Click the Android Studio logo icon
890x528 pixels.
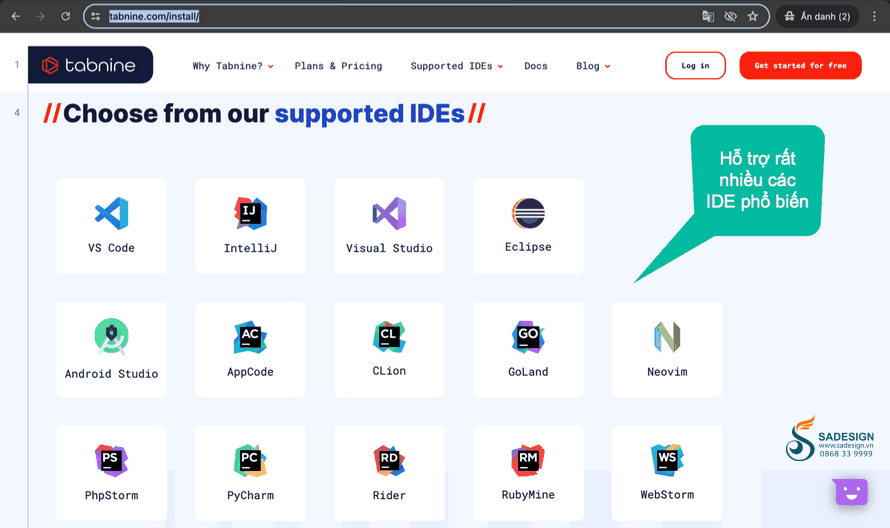point(111,337)
